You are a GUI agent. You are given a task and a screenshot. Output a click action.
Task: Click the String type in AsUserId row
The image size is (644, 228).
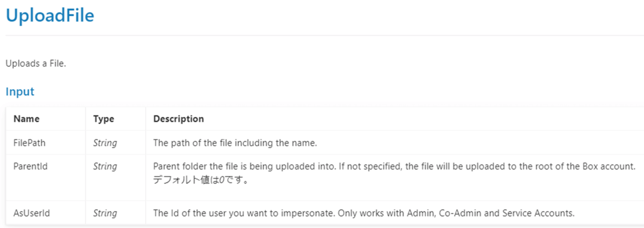tap(105, 213)
